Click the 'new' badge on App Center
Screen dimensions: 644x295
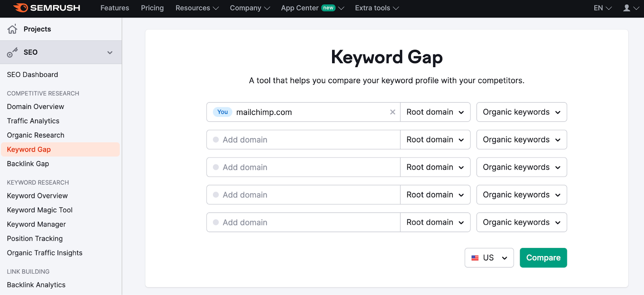pos(328,8)
